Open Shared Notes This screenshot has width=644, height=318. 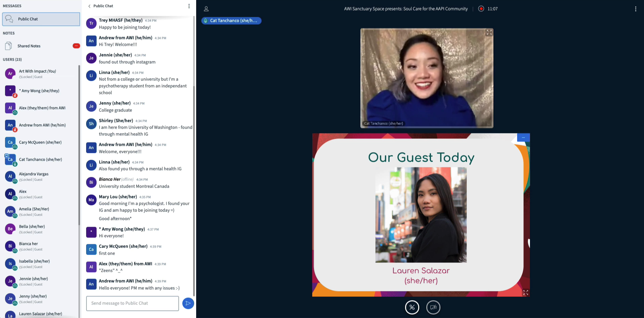41,46
